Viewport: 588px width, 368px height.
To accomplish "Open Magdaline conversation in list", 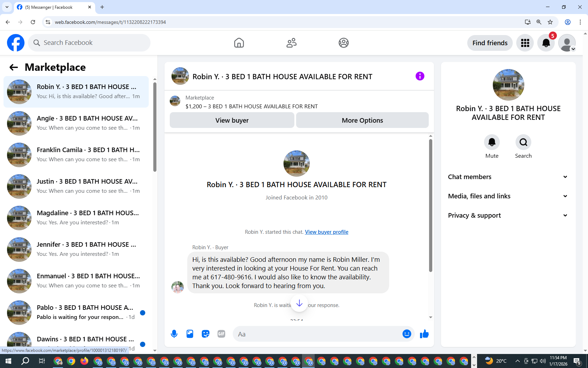I will point(76,218).
